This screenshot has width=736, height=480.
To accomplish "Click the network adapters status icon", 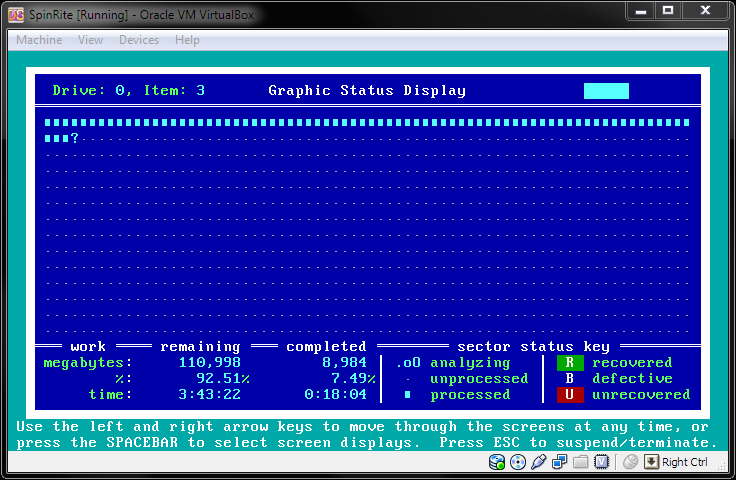I will click(560, 462).
